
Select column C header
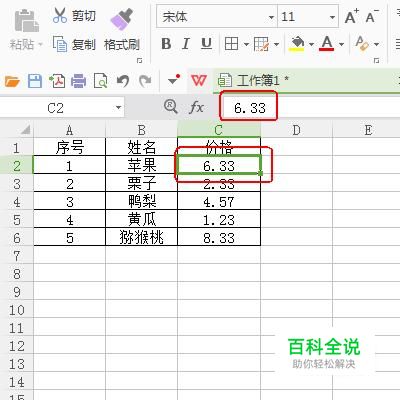pos(219,130)
